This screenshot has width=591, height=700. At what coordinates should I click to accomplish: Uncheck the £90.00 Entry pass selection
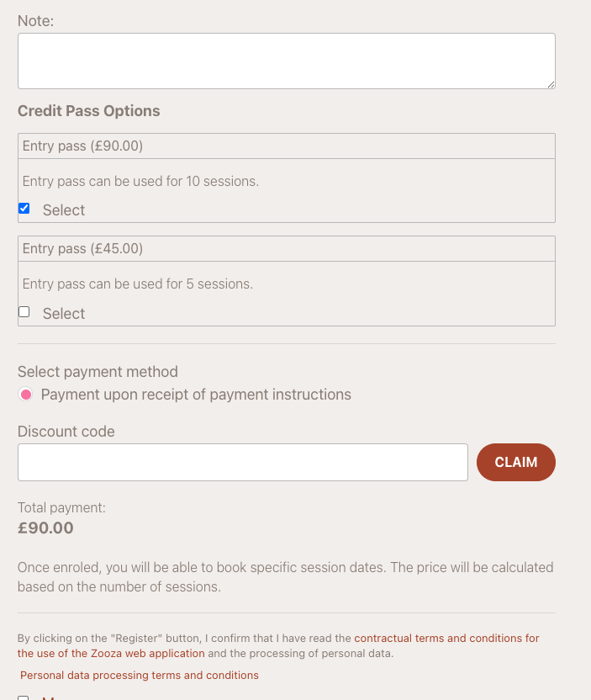24,208
